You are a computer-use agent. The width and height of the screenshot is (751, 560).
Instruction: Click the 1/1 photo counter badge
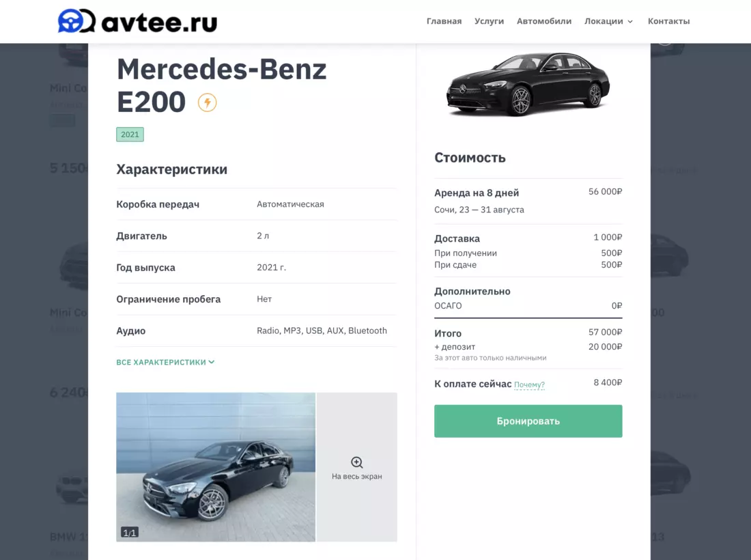coord(130,533)
